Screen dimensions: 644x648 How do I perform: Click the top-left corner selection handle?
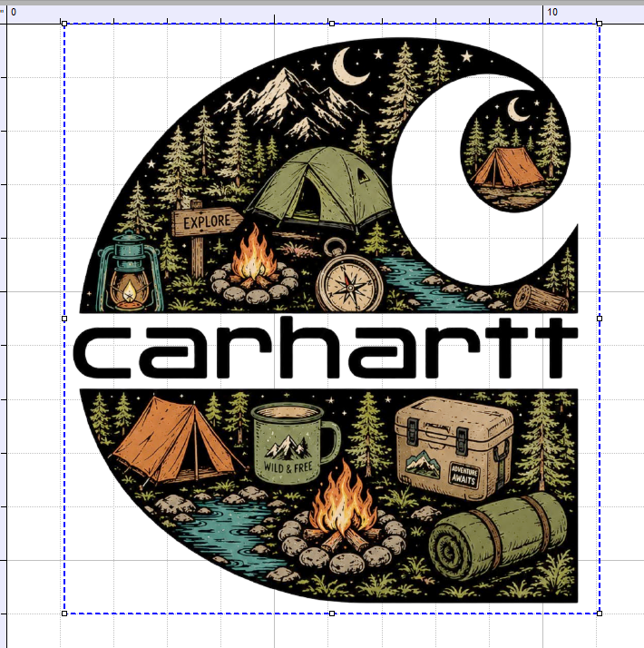(64, 24)
